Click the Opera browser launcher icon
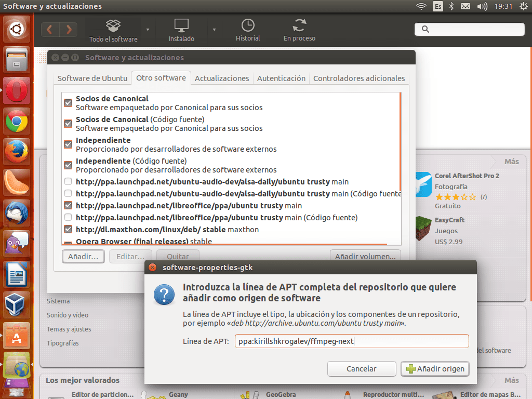The image size is (532, 399). [17, 91]
